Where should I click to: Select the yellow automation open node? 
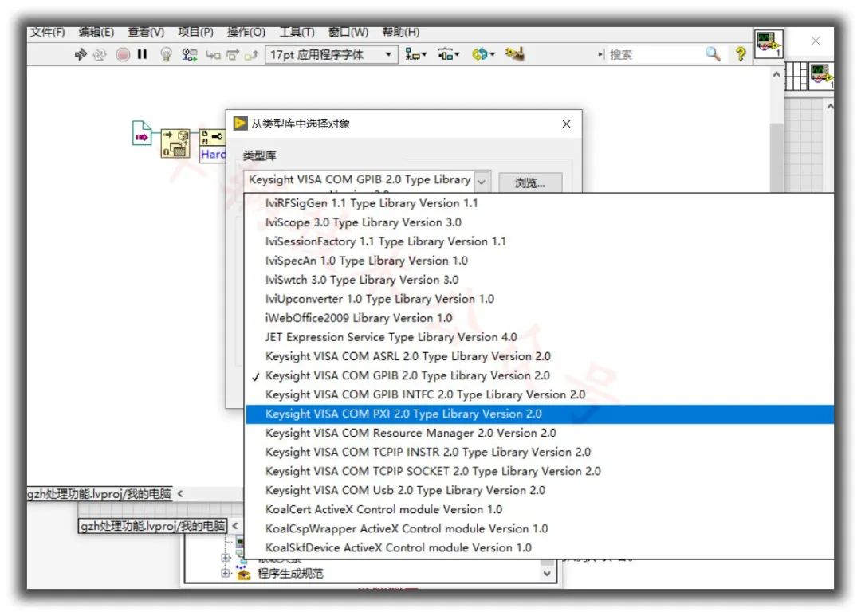pos(175,143)
